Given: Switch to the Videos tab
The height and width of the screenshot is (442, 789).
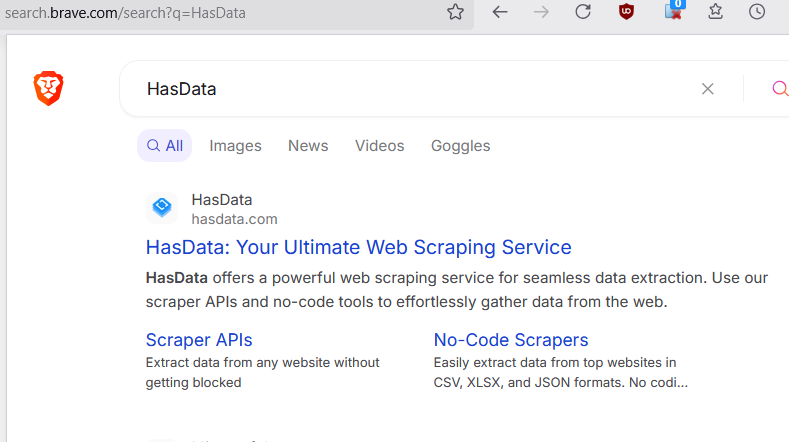Looking at the screenshot, I should pyautogui.click(x=379, y=146).
